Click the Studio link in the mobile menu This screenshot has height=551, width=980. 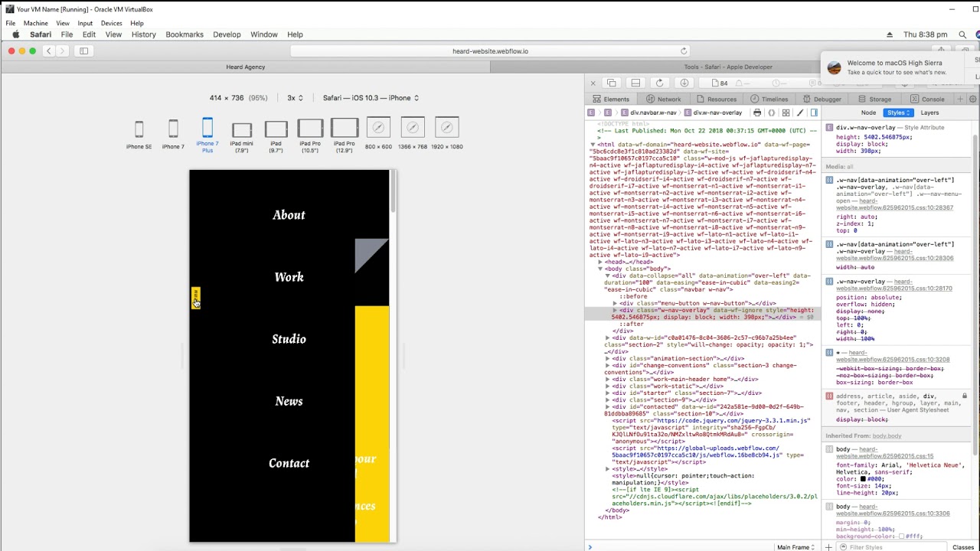click(289, 339)
